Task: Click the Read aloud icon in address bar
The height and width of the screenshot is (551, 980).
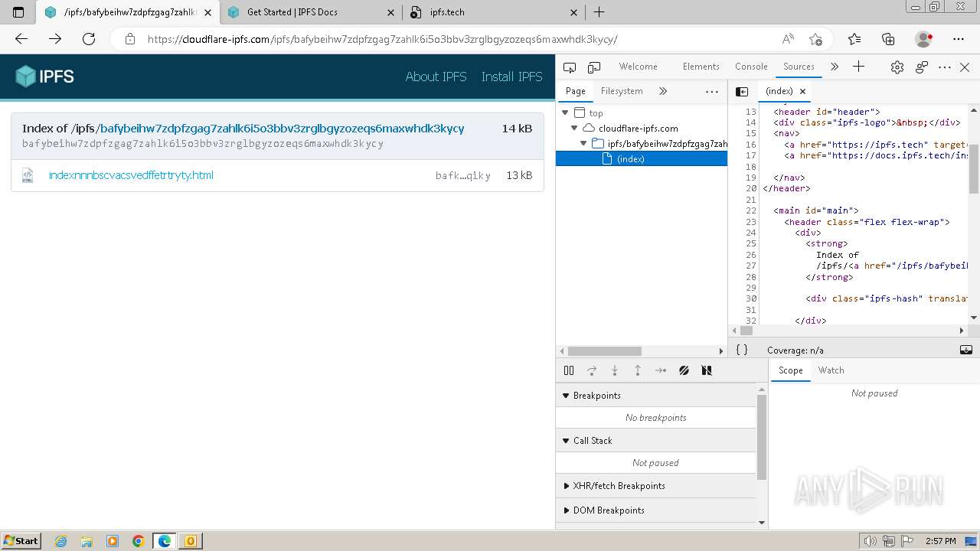Action: coord(788,39)
